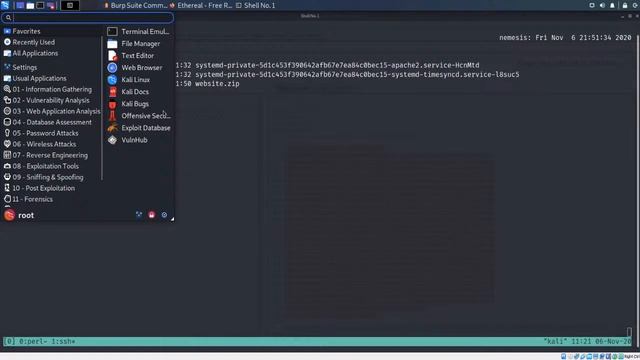Open settings manager icon beside root
The width and height of the screenshot is (640, 360).
click(x=139, y=215)
